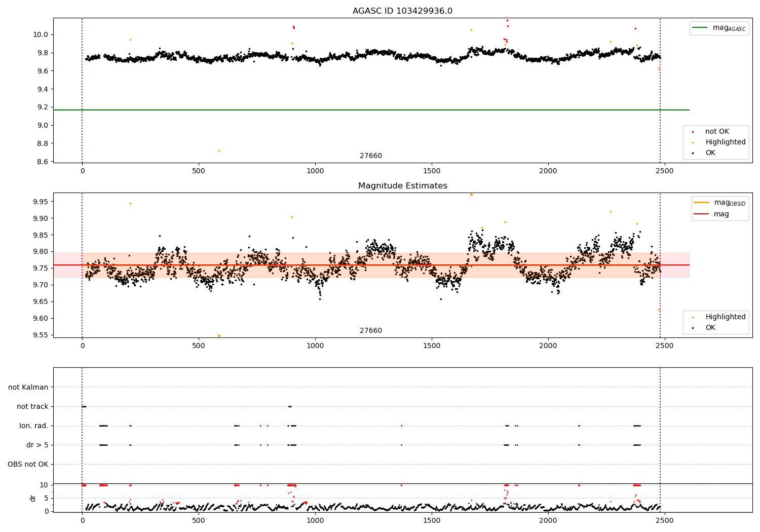The image size is (760, 532).
Task: Click the '9.95' y-axis tick in middle plot
Action: 41,202
